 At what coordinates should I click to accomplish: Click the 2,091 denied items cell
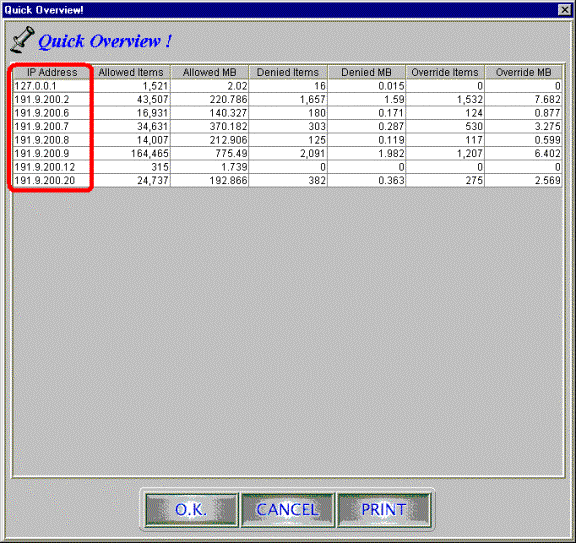click(x=288, y=154)
